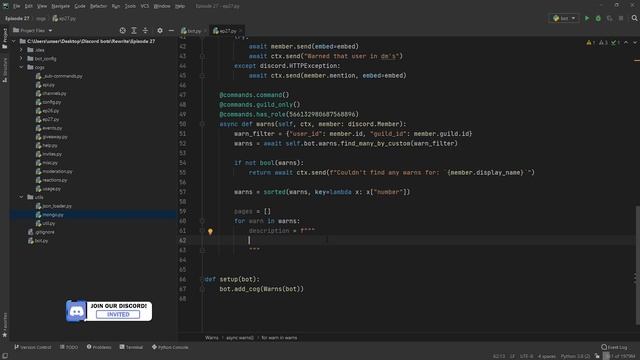Viewport: 640px width, 360px height.
Task: Run the bot configuration with green play icon
Action: pos(587,18)
